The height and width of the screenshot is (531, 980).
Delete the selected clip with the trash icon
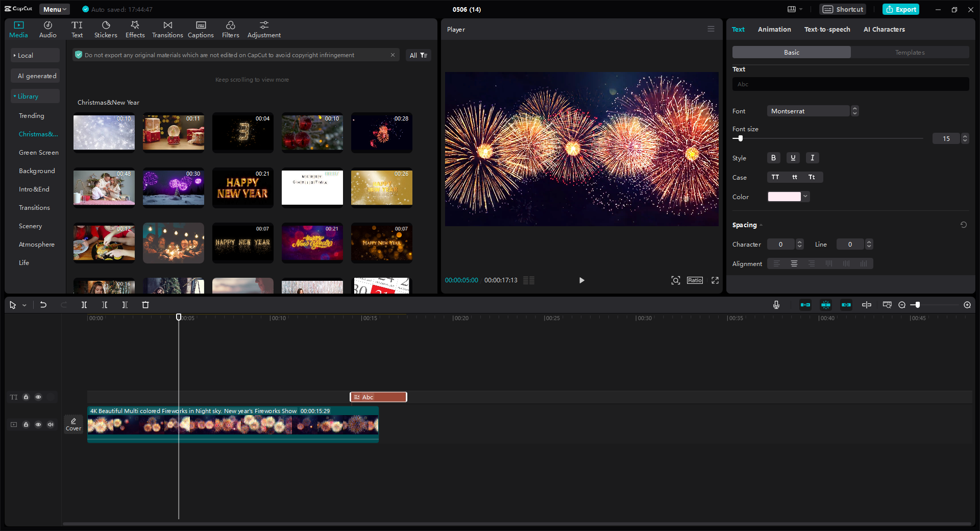click(145, 305)
